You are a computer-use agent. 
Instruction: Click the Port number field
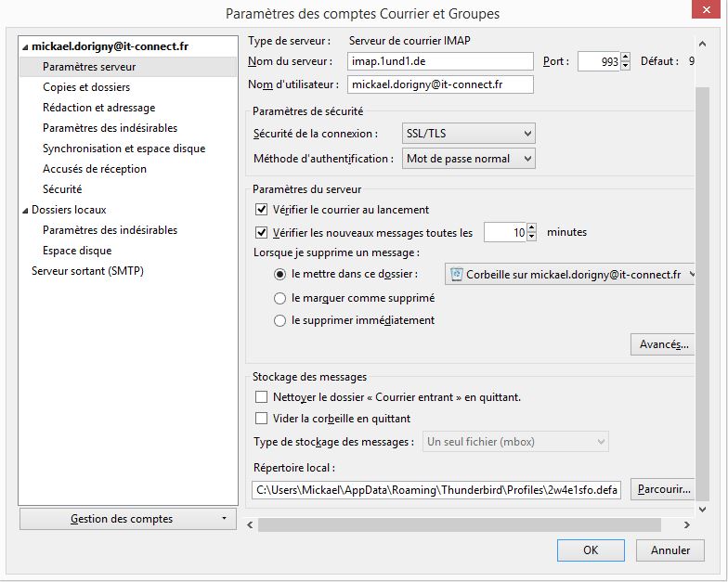(x=599, y=61)
